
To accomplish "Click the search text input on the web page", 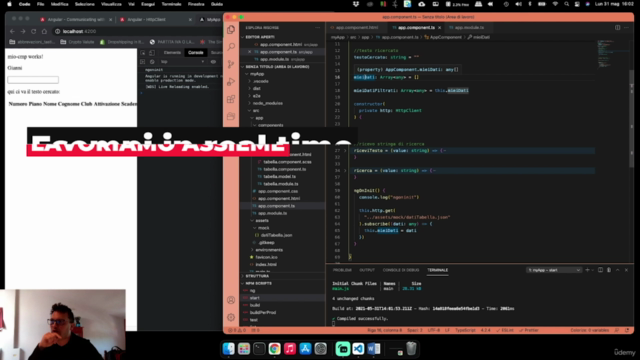I will tap(33, 80).
